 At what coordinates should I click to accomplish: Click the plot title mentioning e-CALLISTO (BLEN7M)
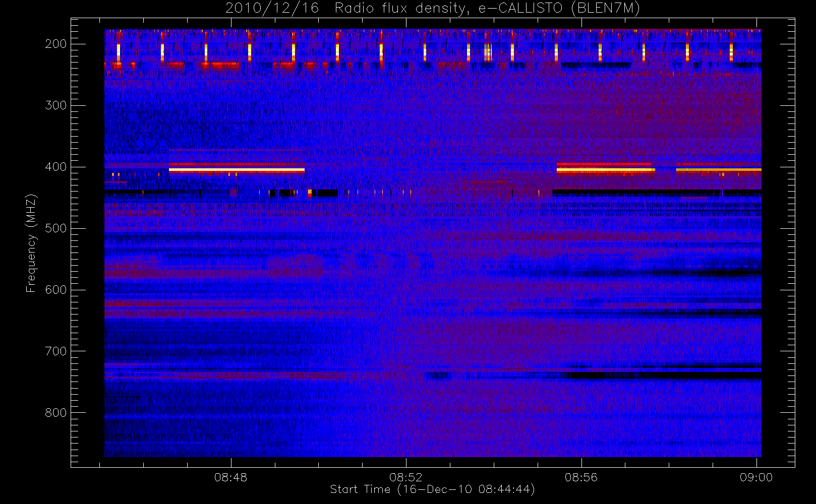click(433, 8)
